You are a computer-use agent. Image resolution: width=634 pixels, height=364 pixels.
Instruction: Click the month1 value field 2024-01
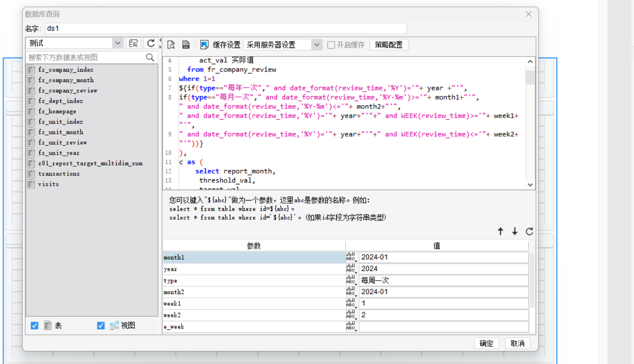444,257
